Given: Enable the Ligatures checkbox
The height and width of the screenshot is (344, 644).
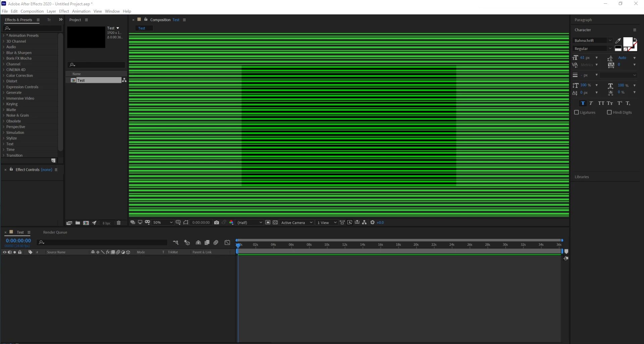Looking at the screenshot, I should 577,112.
